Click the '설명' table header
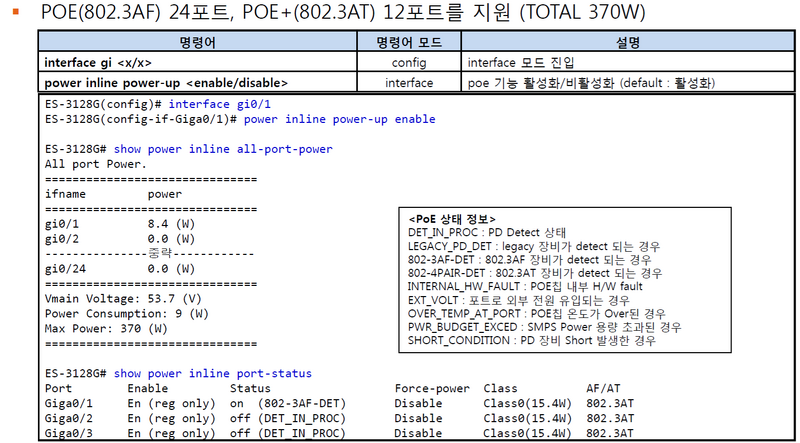Screen dimensions: 800x443 628,42
